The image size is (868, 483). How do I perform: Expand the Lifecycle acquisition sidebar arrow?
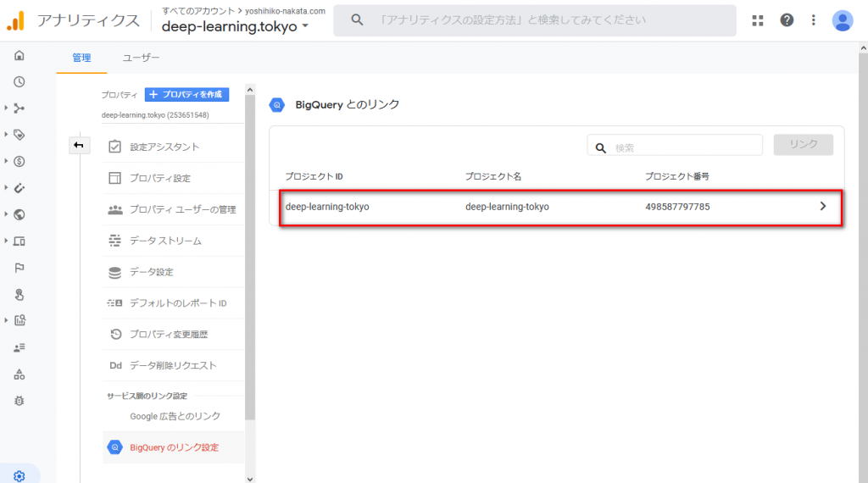tap(6, 108)
